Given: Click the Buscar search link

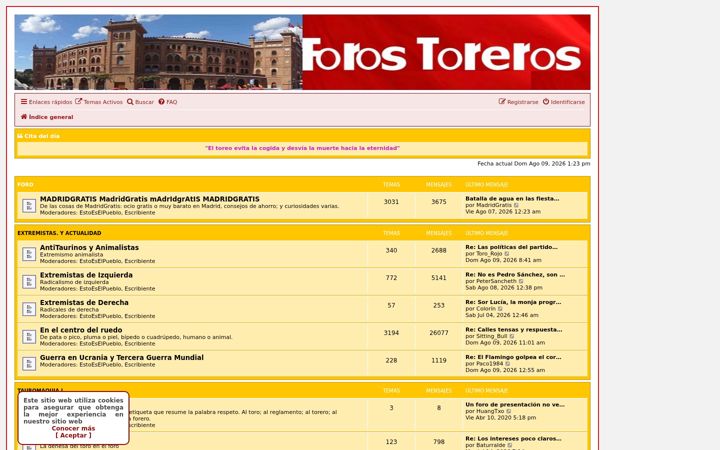Looking at the screenshot, I should click(x=140, y=102).
